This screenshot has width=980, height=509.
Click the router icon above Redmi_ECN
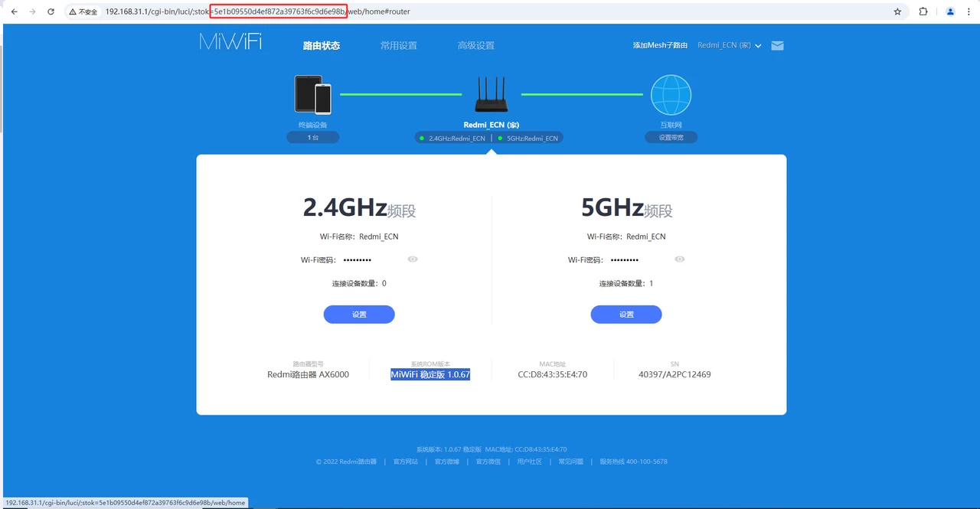point(491,94)
